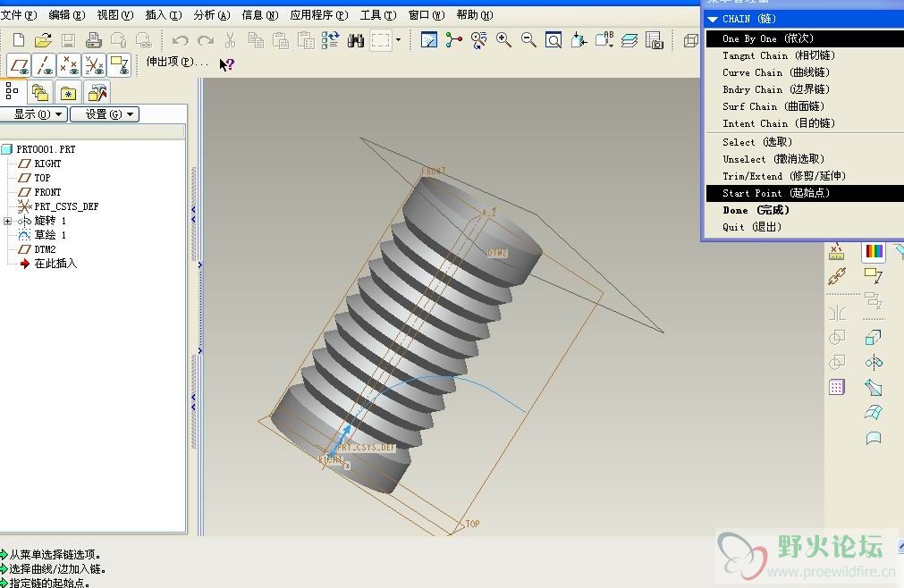Click the dashed selection box icon
This screenshot has height=588, width=904.
(x=381, y=40)
